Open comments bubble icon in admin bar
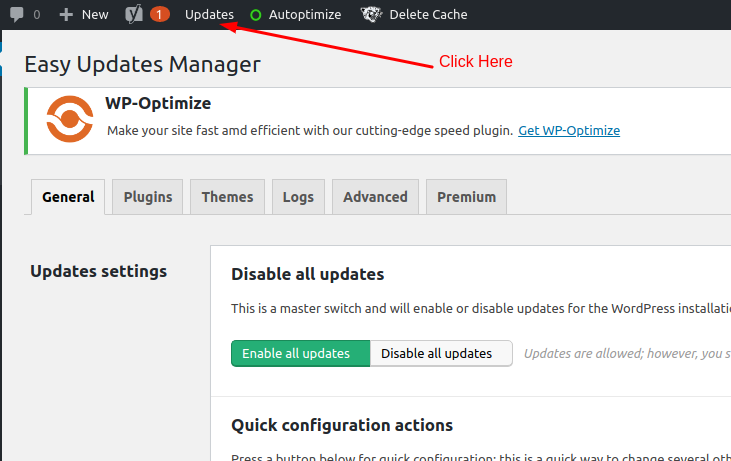Image resolution: width=731 pixels, height=461 pixels. click(17, 14)
